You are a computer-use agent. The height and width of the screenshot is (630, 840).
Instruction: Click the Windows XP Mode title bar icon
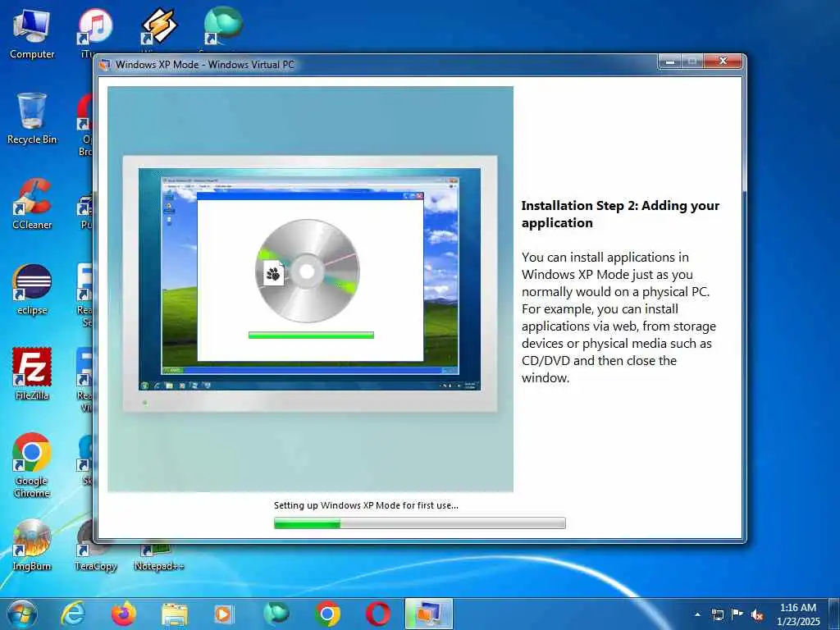pos(105,64)
